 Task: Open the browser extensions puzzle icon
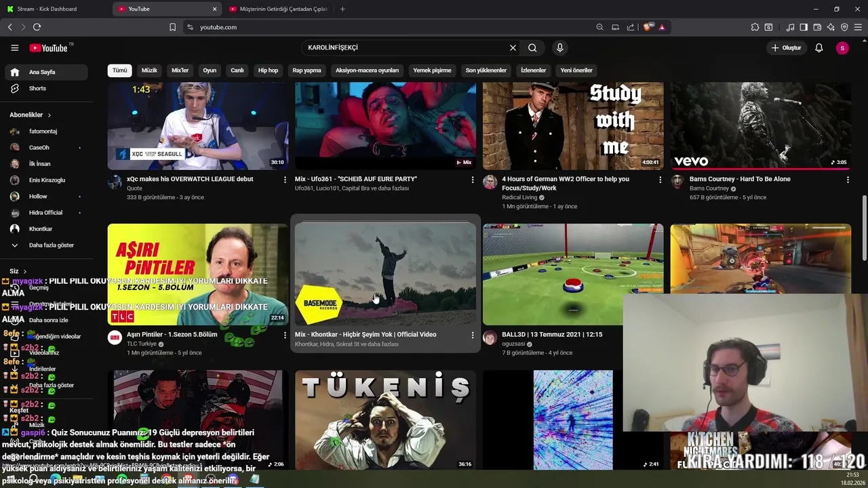pyautogui.click(x=755, y=27)
